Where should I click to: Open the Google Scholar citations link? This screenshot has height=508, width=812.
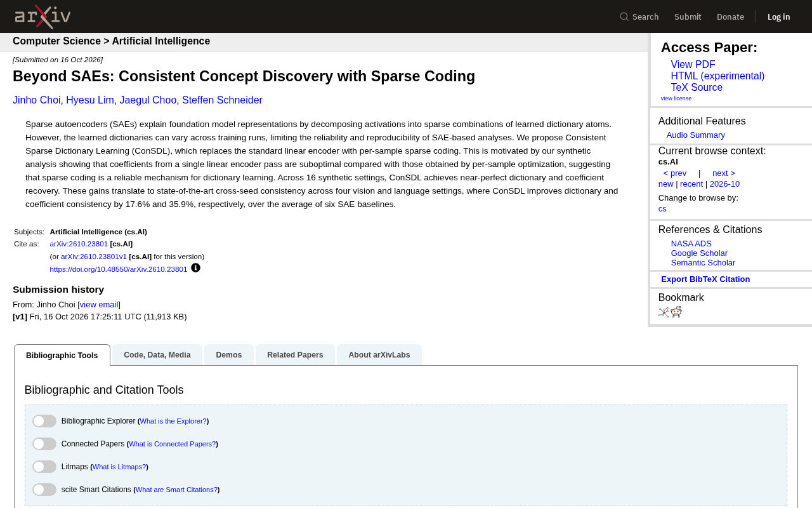click(x=699, y=253)
